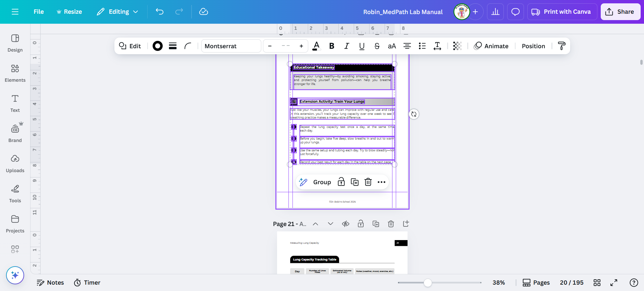Viewport: 644px width, 291px height.
Task: Open the transparency checkerboard icon
Action: tap(457, 46)
